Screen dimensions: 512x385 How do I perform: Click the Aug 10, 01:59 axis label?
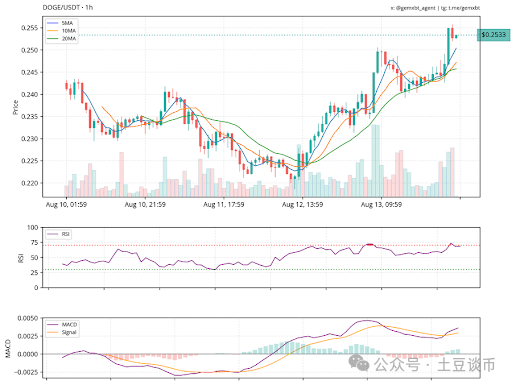click(x=66, y=205)
